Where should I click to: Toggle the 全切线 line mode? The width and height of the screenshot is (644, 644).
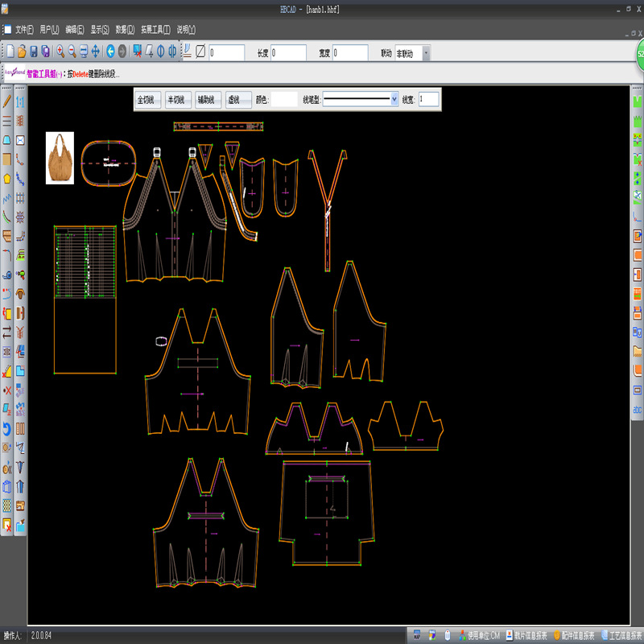click(x=146, y=100)
